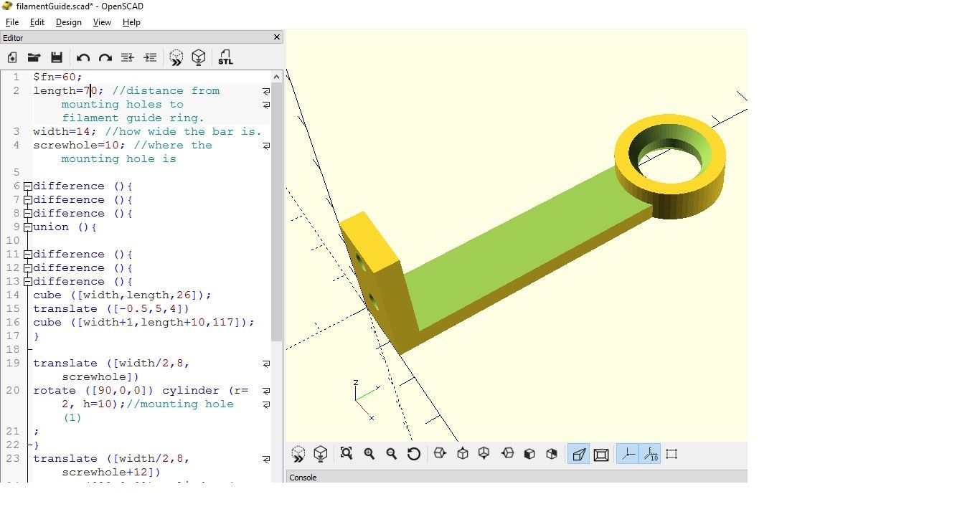
Task: Open the Help menu
Action: click(x=131, y=22)
